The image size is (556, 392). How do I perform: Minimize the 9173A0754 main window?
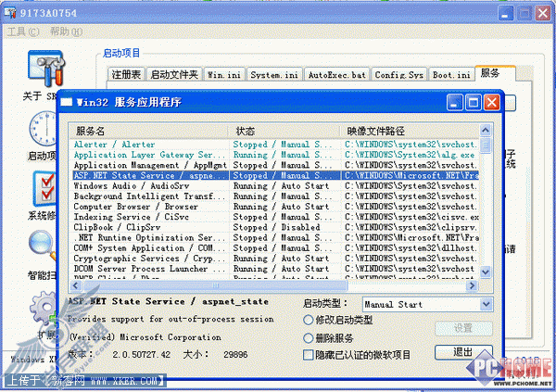coord(506,14)
